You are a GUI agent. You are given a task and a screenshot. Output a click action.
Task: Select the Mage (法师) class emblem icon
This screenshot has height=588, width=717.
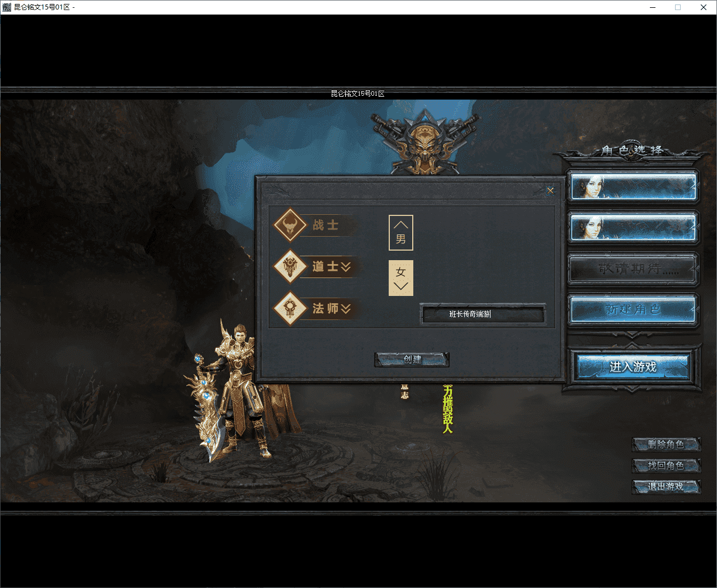coord(290,308)
